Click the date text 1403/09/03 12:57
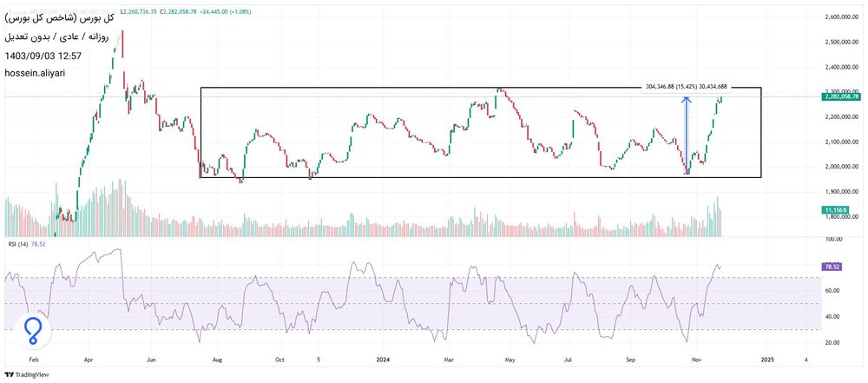 tap(43, 56)
